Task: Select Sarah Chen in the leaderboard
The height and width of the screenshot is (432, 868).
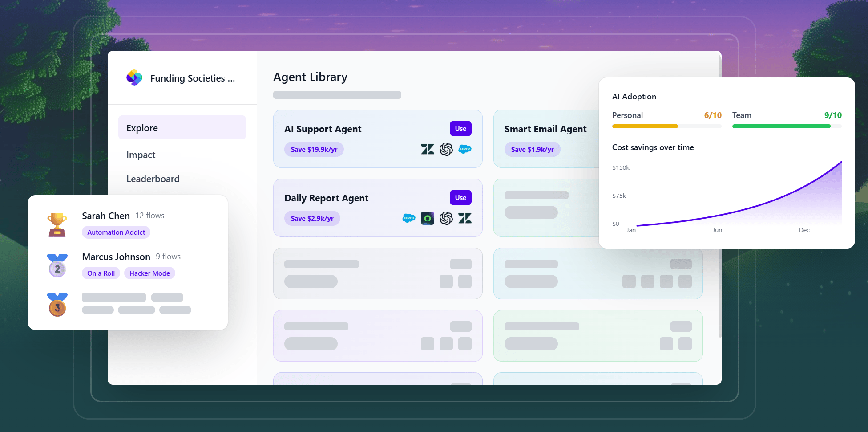Action: [106, 216]
